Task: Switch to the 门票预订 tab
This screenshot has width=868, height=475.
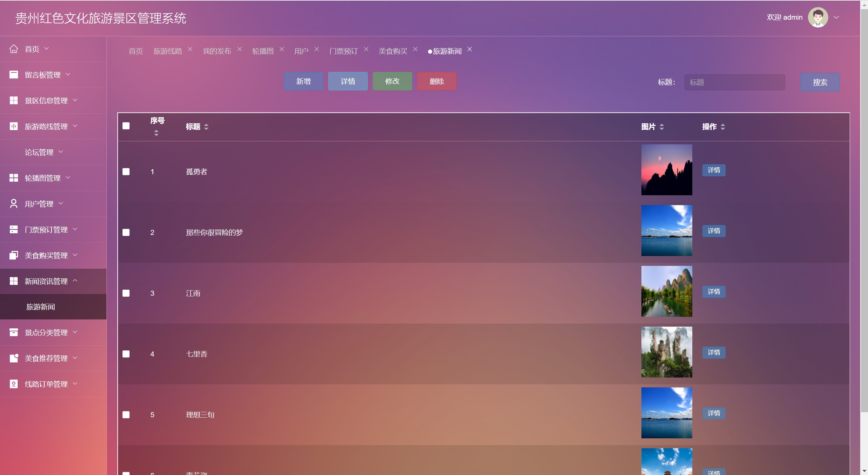Action: pos(344,51)
